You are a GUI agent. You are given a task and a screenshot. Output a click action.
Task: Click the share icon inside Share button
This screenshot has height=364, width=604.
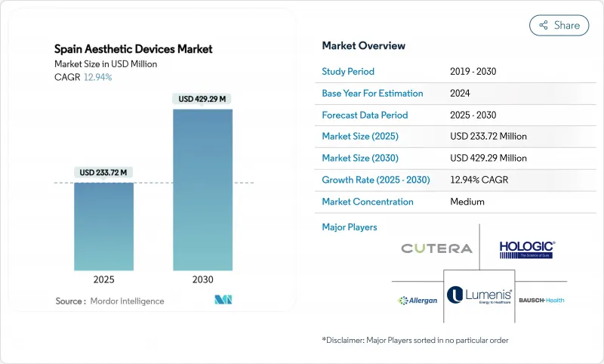click(x=543, y=25)
